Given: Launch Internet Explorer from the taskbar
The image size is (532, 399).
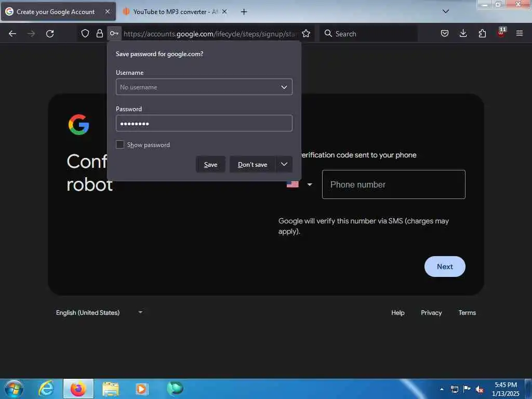Looking at the screenshot, I should pyautogui.click(x=46, y=389).
